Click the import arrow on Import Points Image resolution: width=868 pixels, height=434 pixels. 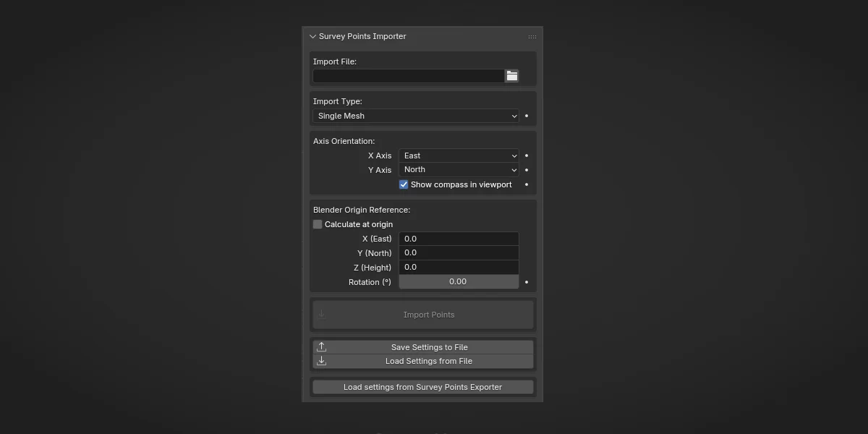tap(321, 314)
